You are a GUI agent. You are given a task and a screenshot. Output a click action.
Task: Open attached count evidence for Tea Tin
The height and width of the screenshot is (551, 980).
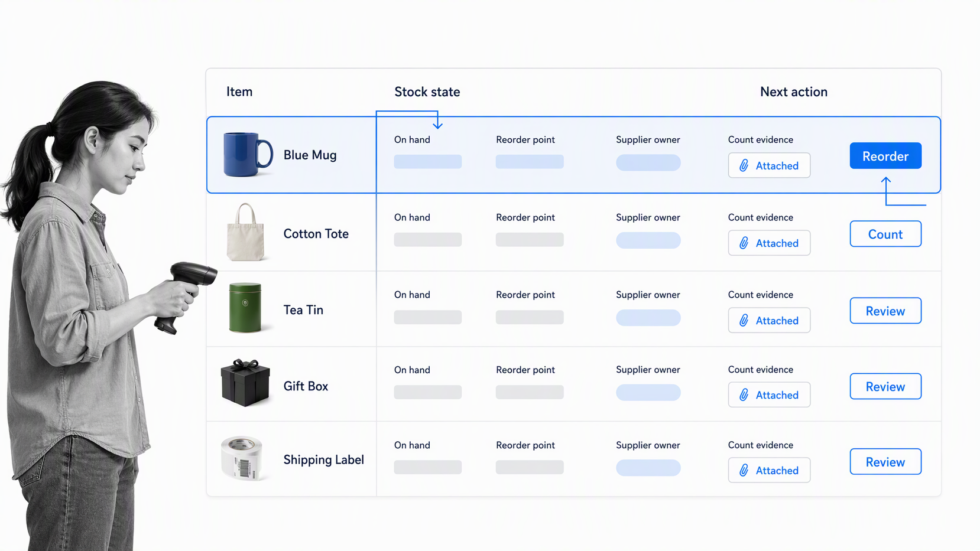point(769,320)
